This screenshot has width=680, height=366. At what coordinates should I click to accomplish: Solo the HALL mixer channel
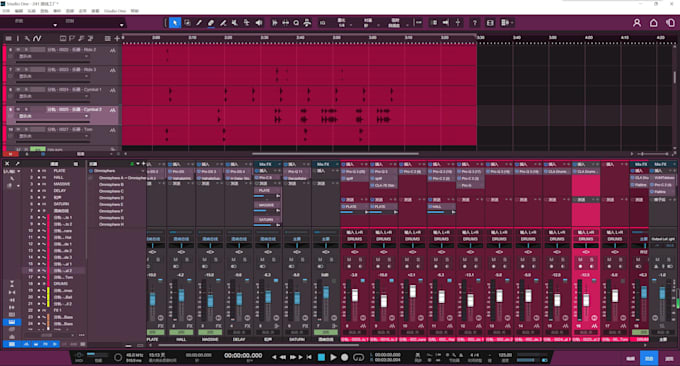187,259
